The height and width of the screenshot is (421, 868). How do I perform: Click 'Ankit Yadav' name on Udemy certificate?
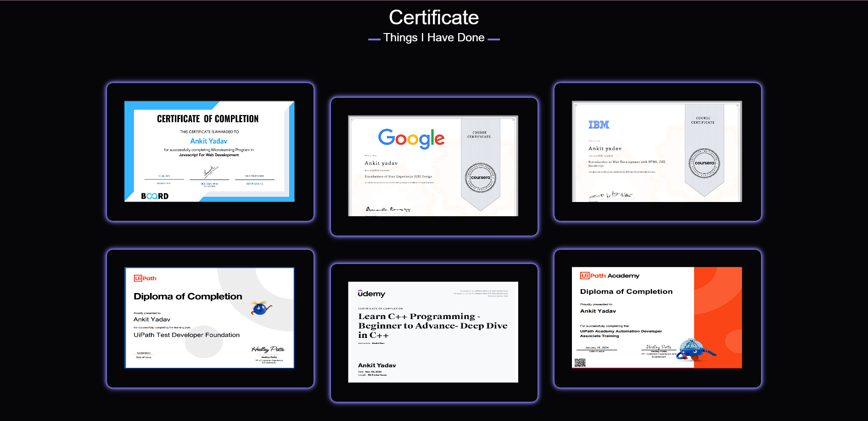tap(377, 365)
